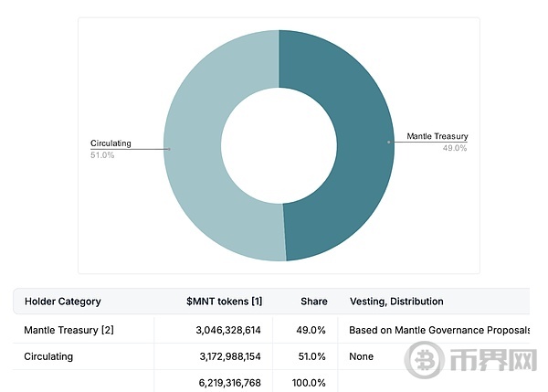
Task: Click the 'Holder Category' column header
Action: point(62,302)
